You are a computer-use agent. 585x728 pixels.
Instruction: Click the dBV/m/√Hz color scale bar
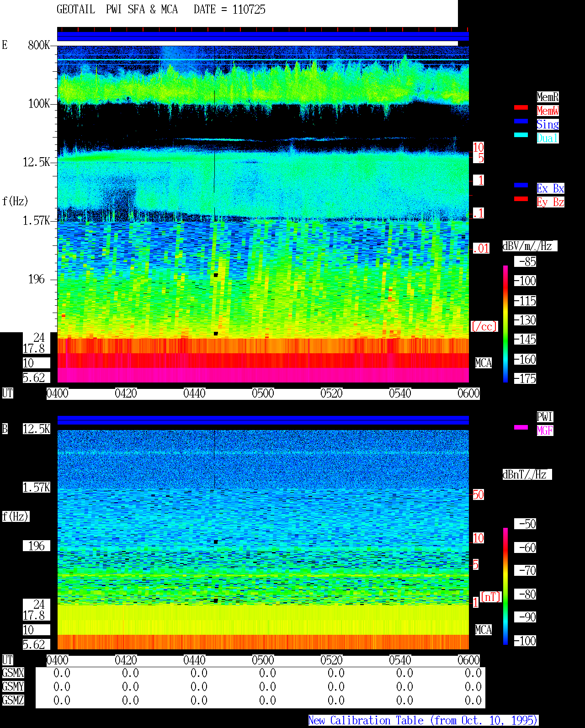point(505,324)
